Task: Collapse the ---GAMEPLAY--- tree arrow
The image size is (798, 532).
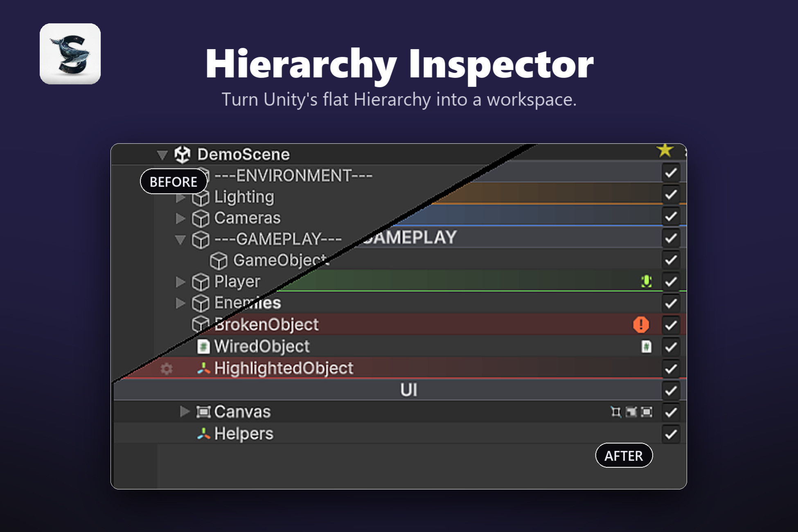Action: point(180,239)
